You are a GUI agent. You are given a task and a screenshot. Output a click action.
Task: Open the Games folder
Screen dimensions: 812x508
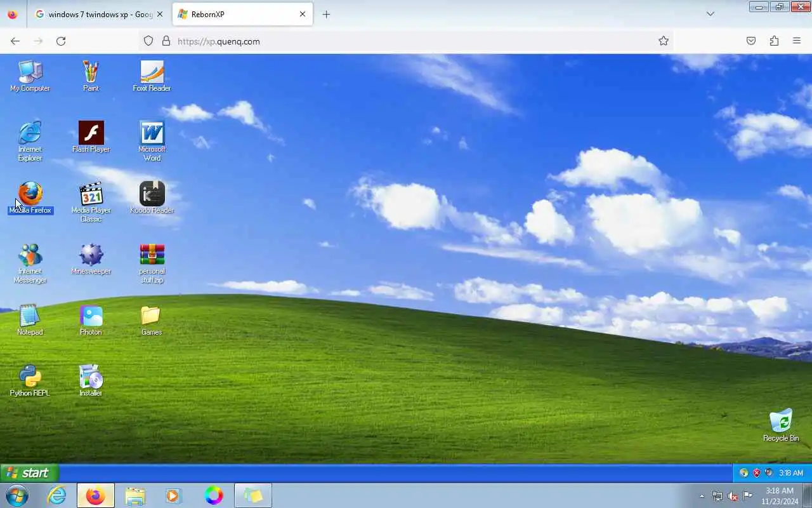click(x=152, y=320)
